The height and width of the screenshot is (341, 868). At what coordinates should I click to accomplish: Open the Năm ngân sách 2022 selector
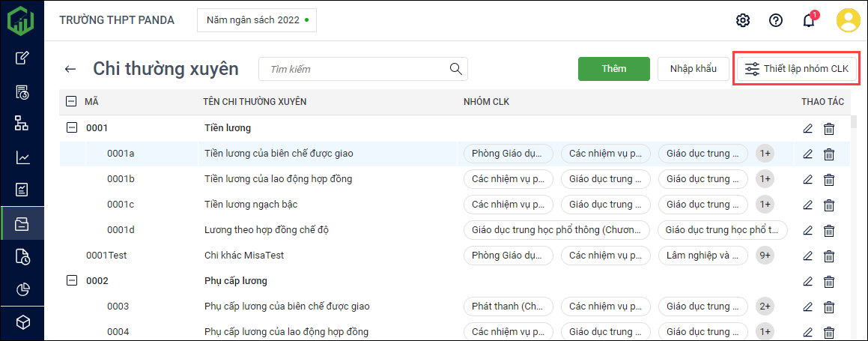pyautogui.click(x=257, y=20)
